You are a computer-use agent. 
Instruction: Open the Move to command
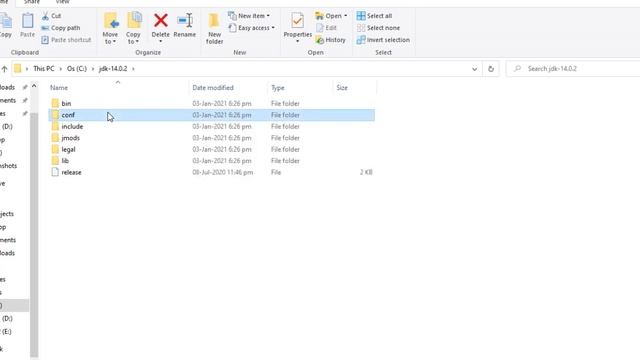(x=110, y=28)
